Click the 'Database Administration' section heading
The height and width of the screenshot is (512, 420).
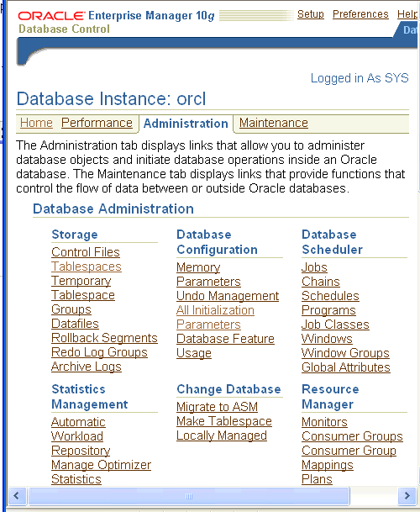[x=113, y=209]
